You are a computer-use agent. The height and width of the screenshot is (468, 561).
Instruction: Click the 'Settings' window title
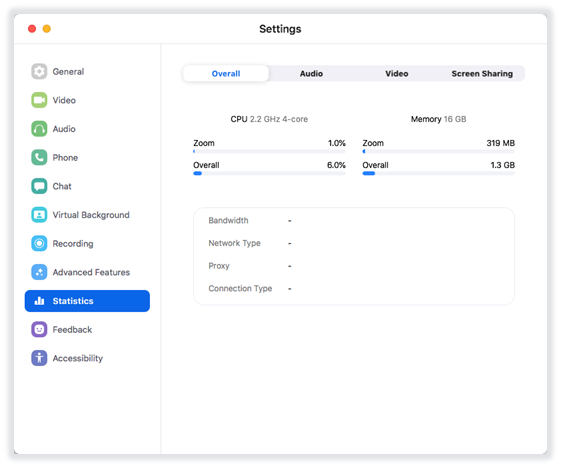tap(280, 29)
